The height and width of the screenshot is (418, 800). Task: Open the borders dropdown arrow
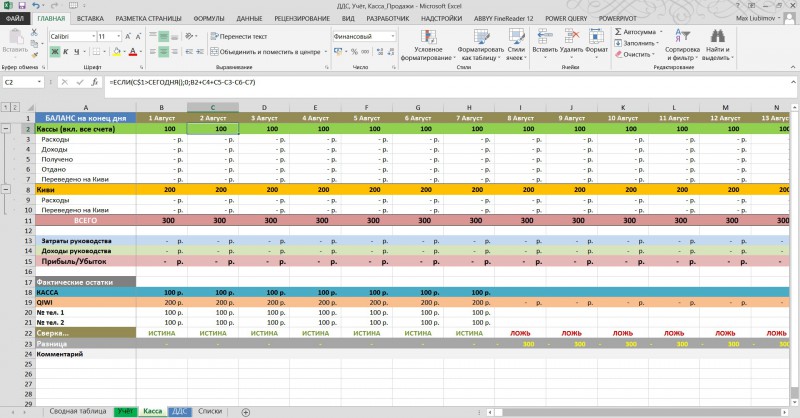pos(105,52)
